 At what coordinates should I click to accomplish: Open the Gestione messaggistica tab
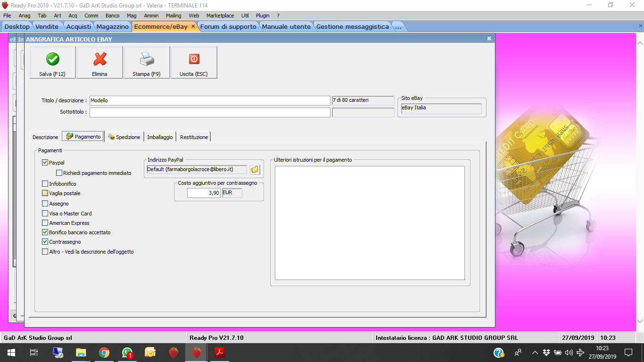353,26
